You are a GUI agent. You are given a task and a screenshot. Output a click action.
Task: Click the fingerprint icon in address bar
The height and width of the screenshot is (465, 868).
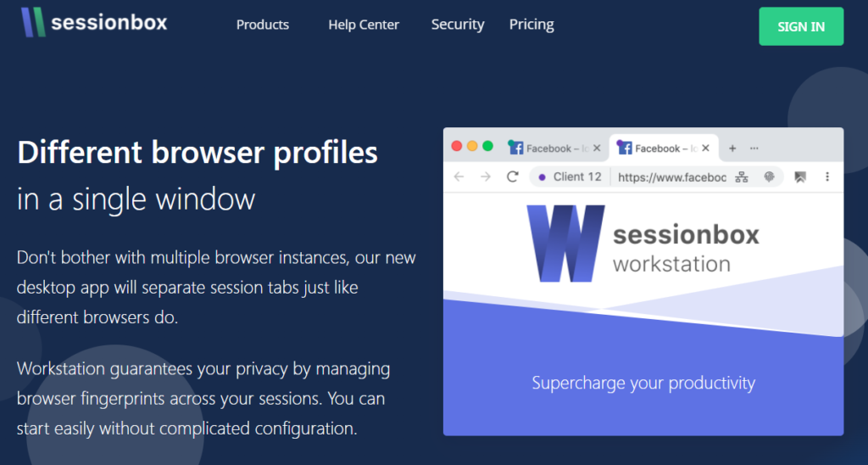point(769,176)
